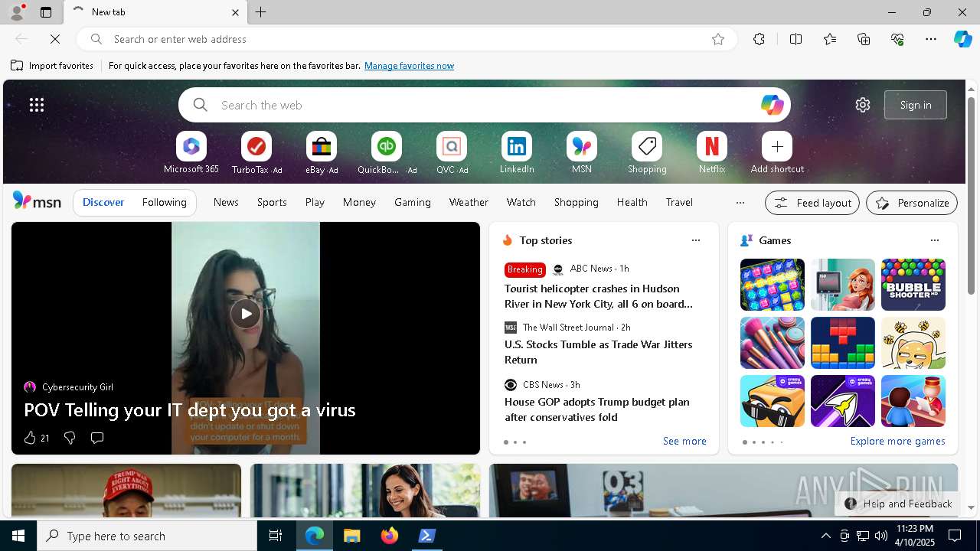This screenshot has height=551, width=980.
Task: Select the Discover tab
Action: (103, 202)
